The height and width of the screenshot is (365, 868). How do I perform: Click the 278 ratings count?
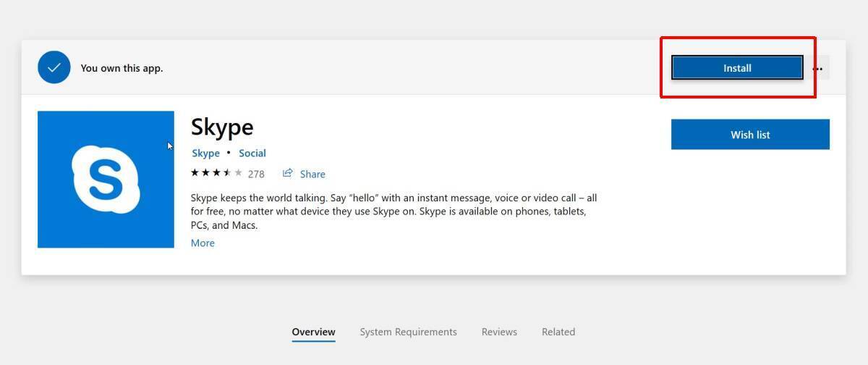point(256,174)
